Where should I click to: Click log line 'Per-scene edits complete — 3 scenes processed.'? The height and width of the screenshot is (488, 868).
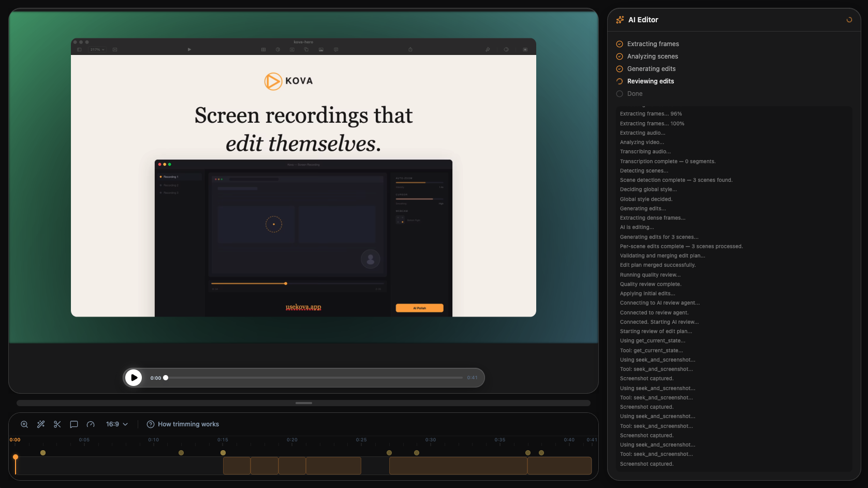coord(681,247)
